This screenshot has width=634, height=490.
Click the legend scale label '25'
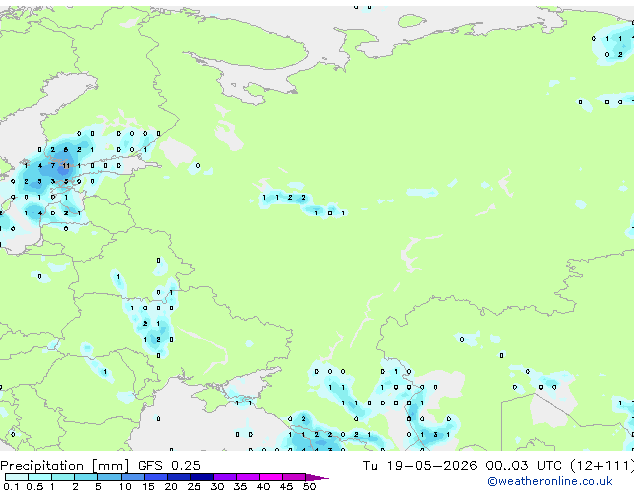(x=194, y=486)
